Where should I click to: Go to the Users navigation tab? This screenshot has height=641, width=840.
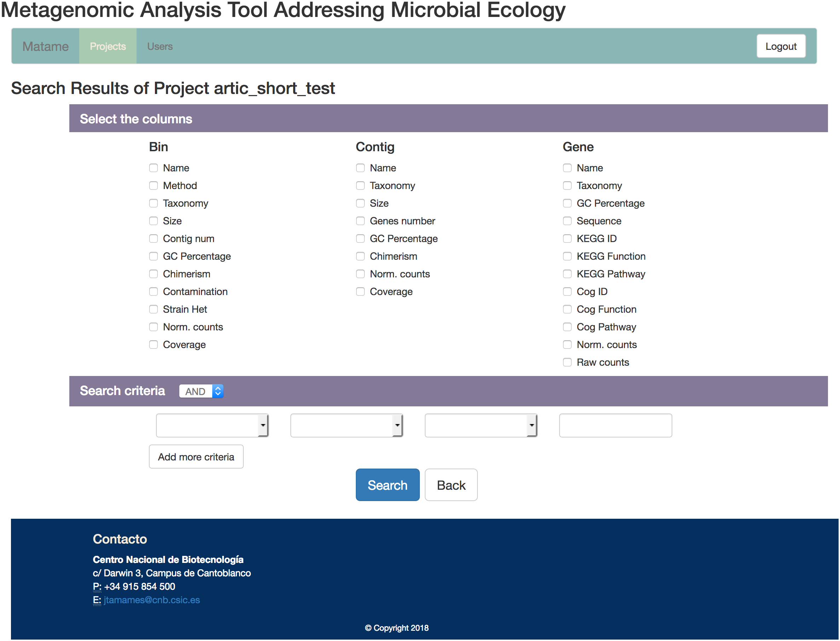(x=160, y=46)
